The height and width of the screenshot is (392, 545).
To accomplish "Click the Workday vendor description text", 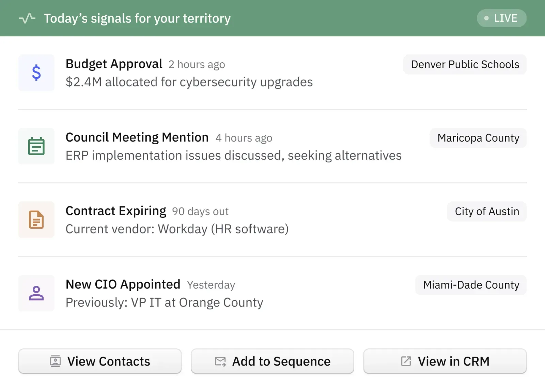I will pyautogui.click(x=177, y=229).
